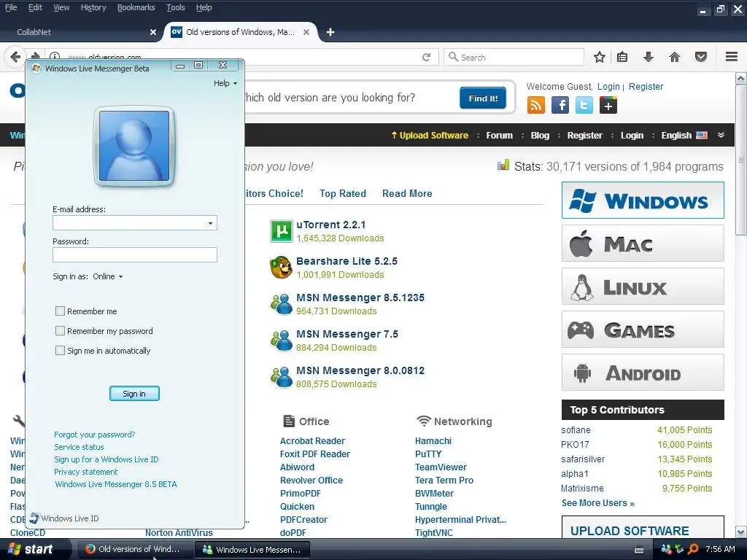The image size is (747, 560).
Task: Open the on-screen keyboard tray icon
Action: pyautogui.click(x=639, y=550)
